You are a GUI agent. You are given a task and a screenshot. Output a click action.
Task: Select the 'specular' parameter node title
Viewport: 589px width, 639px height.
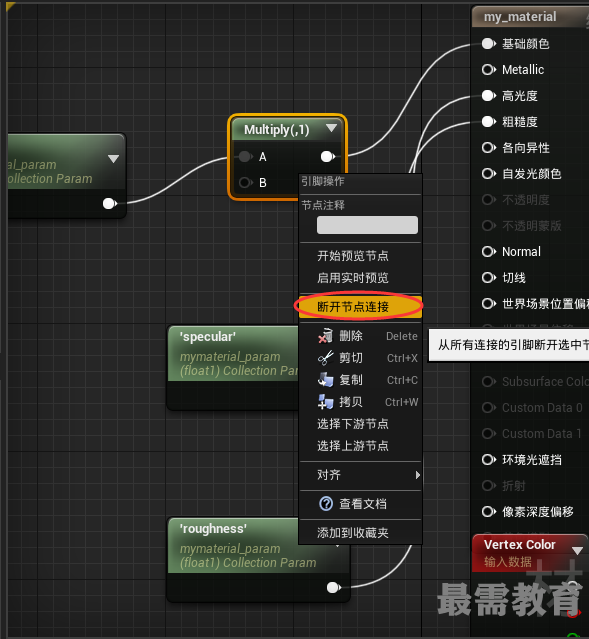click(x=208, y=337)
